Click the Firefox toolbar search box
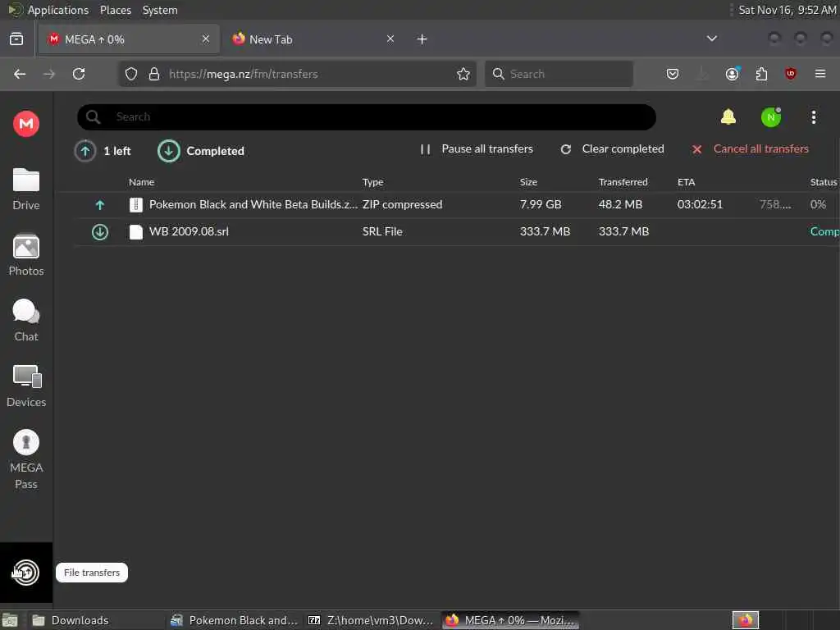The width and height of the screenshot is (840, 630). click(559, 74)
